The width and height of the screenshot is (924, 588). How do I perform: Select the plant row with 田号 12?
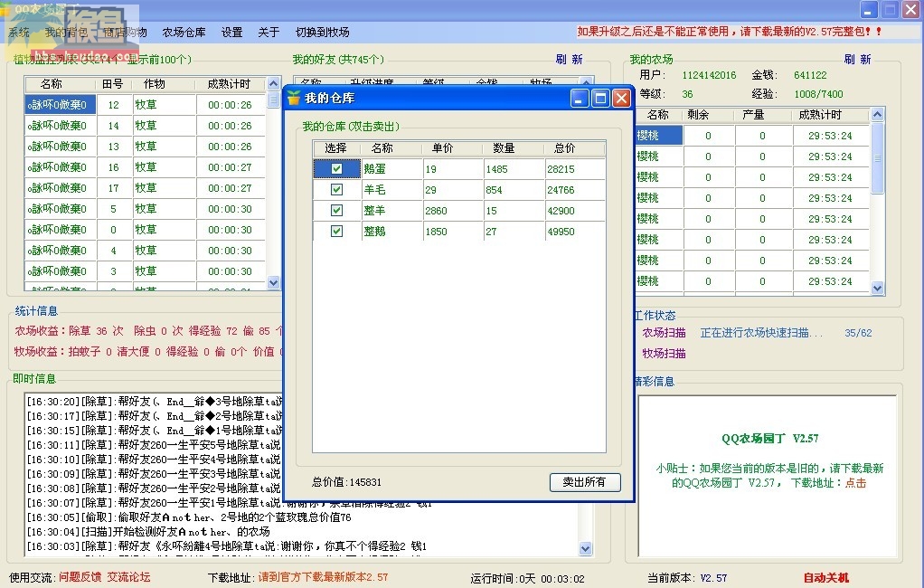click(x=145, y=105)
